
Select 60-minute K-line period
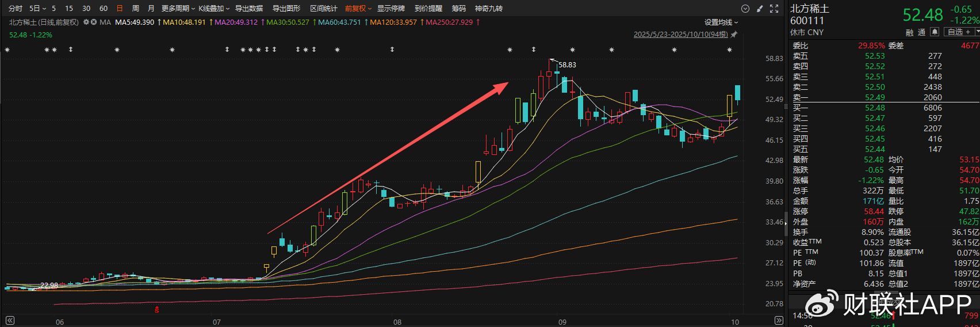coord(104,9)
